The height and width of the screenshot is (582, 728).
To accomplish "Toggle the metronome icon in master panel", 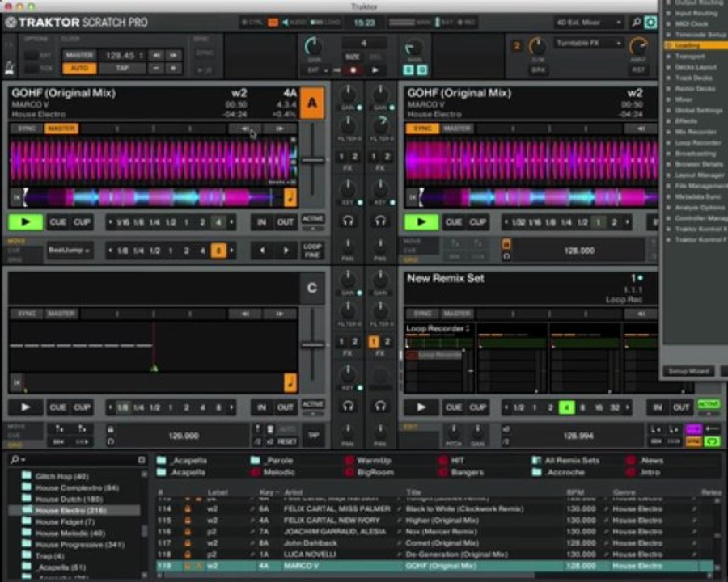I will tap(11, 67).
